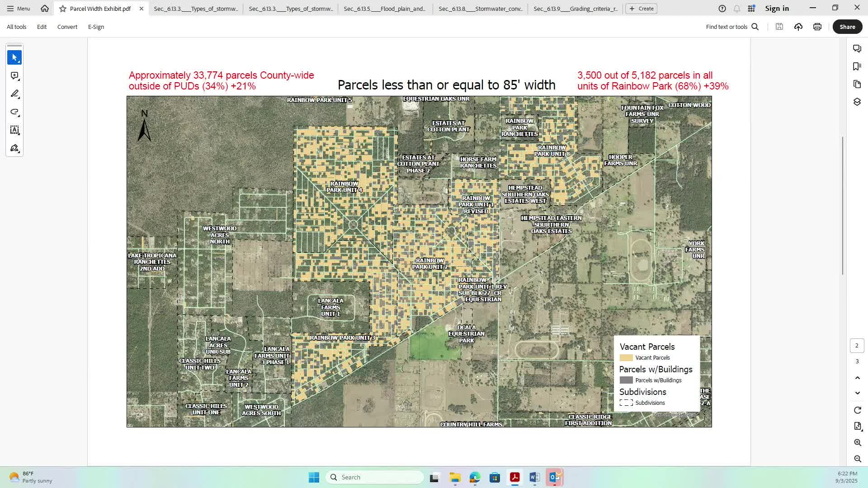
Task: Click the save disk icon
Action: pyautogui.click(x=779, y=27)
